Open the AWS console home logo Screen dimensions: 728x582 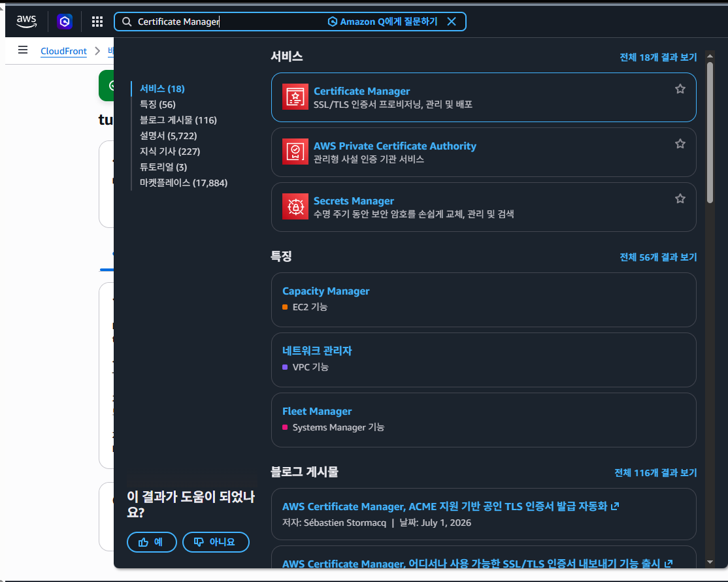click(26, 22)
